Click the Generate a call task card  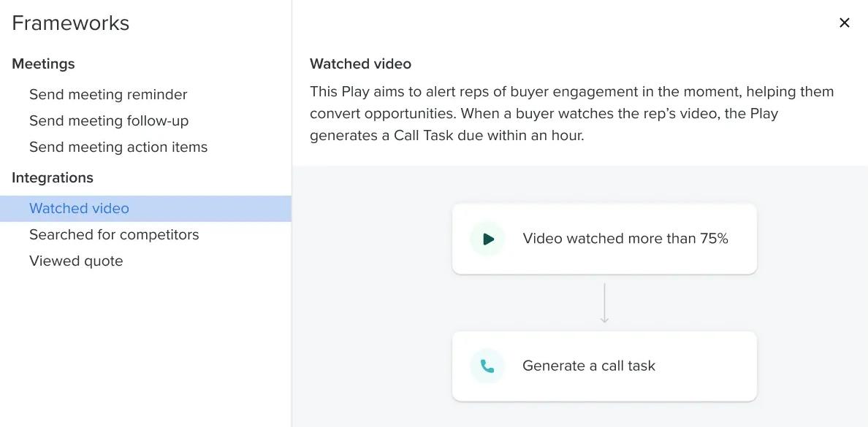coord(604,366)
